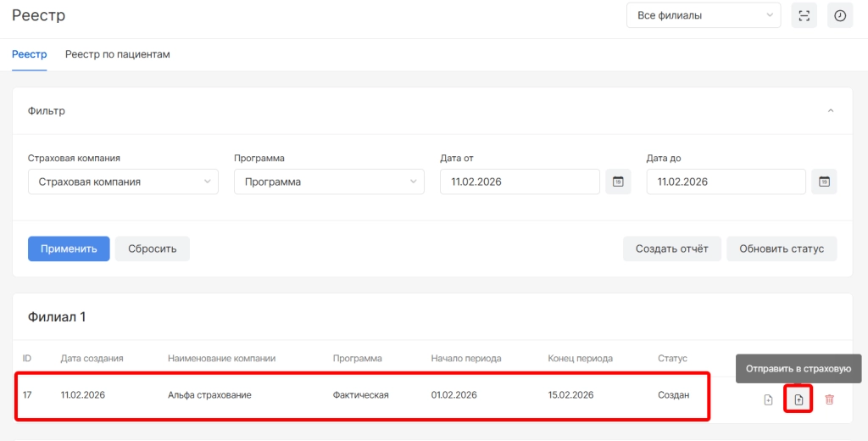Viewport: 868px width, 441px height.
Task: Select the 'Реестр' tab
Action: click(30, 54)
